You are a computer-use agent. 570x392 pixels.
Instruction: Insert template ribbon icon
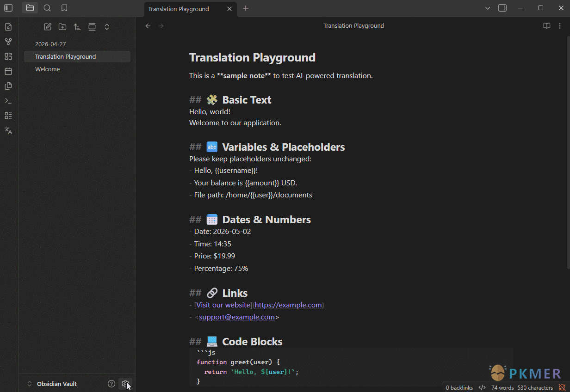(8, 86)
